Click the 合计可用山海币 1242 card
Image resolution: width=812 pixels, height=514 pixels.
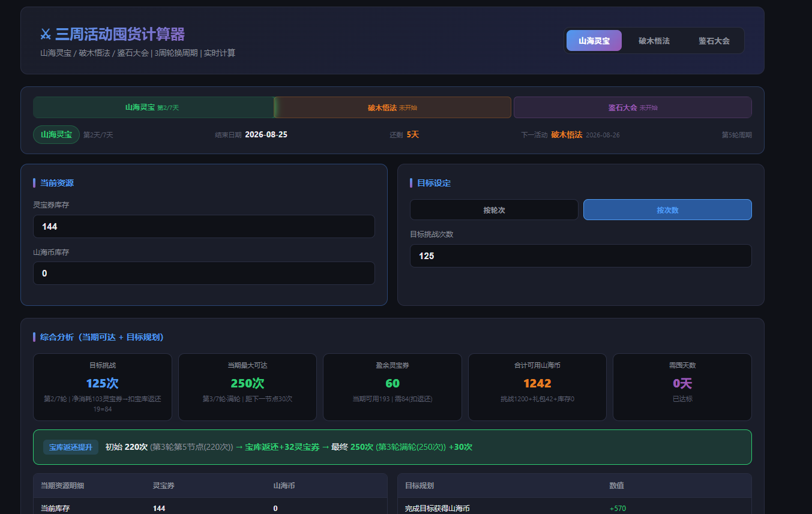pyautogui.click(x=537, y=387)
